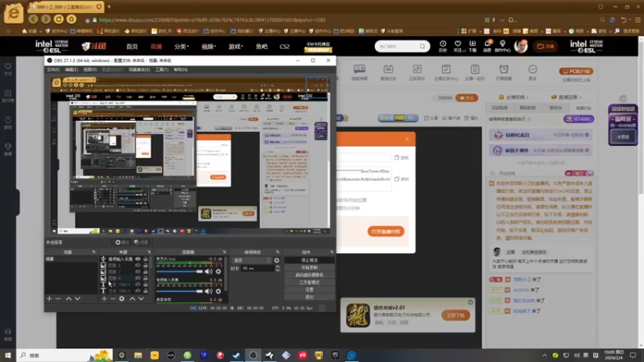The image size is (644, 362).
Task: Open OBS 编辑(E) menu
Action: [x=72, y=70]
